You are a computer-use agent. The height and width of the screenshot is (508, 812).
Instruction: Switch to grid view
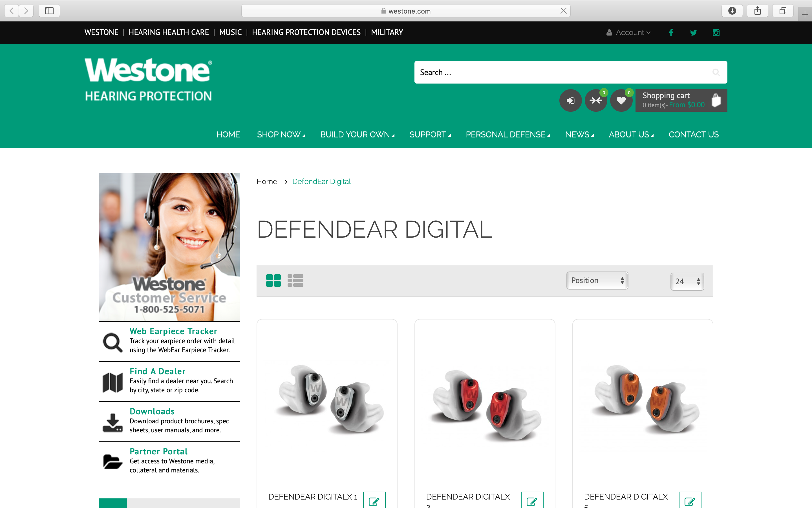pyautogui.click(x=273, y=281)
